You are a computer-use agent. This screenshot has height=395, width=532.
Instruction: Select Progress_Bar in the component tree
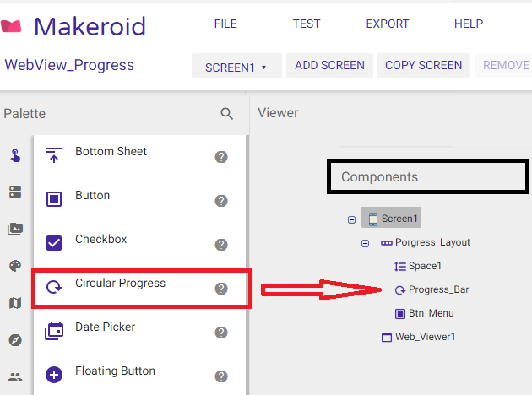[x=437, y=289]
